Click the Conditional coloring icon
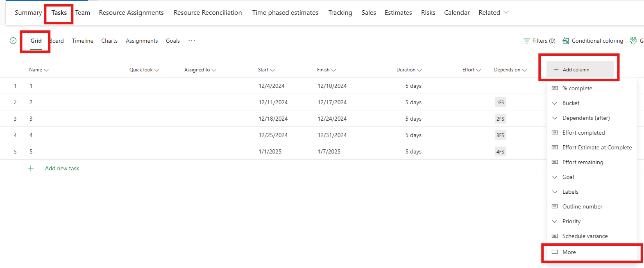The width and height of the screenshot is (644, 268). point(566,41)
